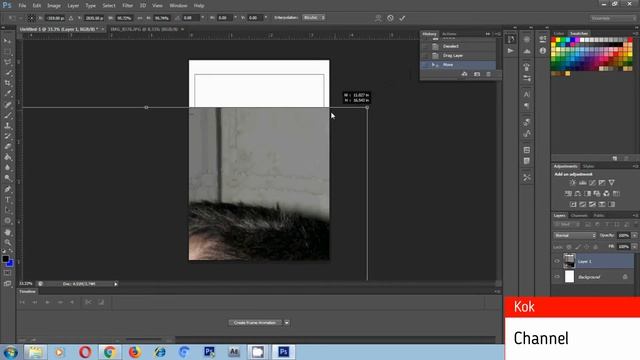Screen dimensions: 640x360
Task: Toggle lock transparent pixels
Action: [569, 247]
